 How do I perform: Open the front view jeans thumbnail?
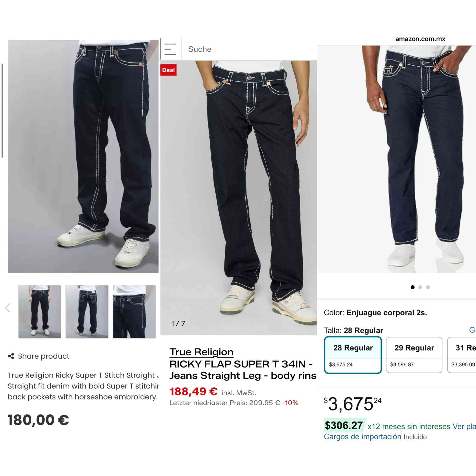point(40,311)
